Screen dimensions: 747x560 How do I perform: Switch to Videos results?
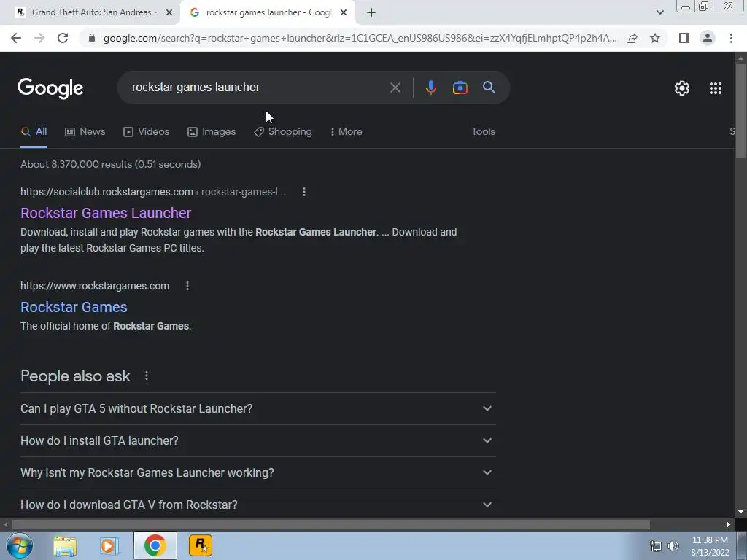146,132
